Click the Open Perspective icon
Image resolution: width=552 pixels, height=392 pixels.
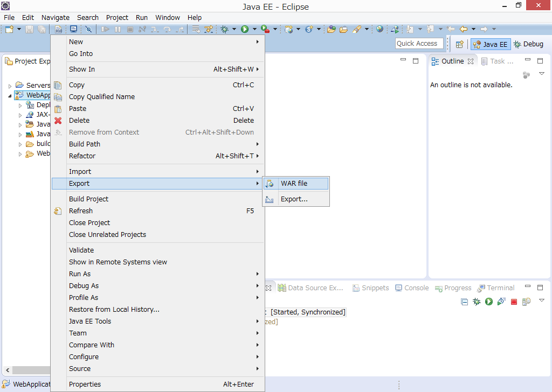click(459, 44)
